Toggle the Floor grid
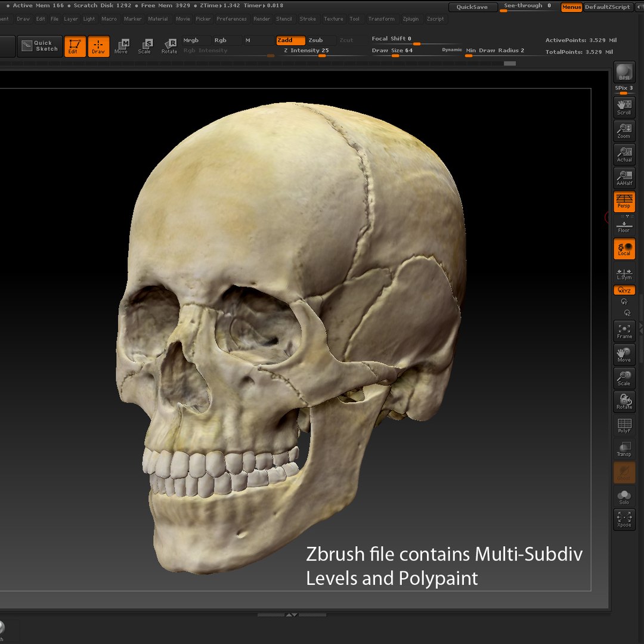 [624, 227]
